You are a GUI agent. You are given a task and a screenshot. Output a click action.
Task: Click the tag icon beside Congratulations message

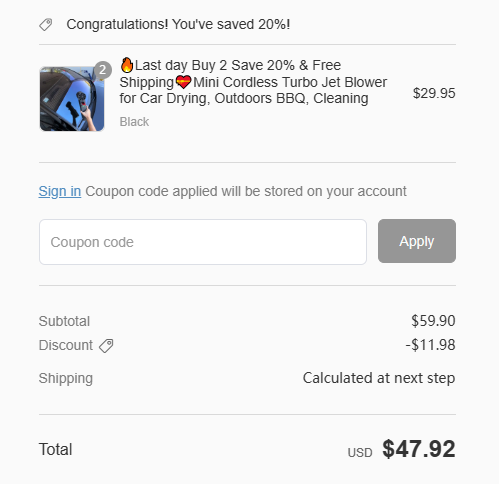[46, 25]
